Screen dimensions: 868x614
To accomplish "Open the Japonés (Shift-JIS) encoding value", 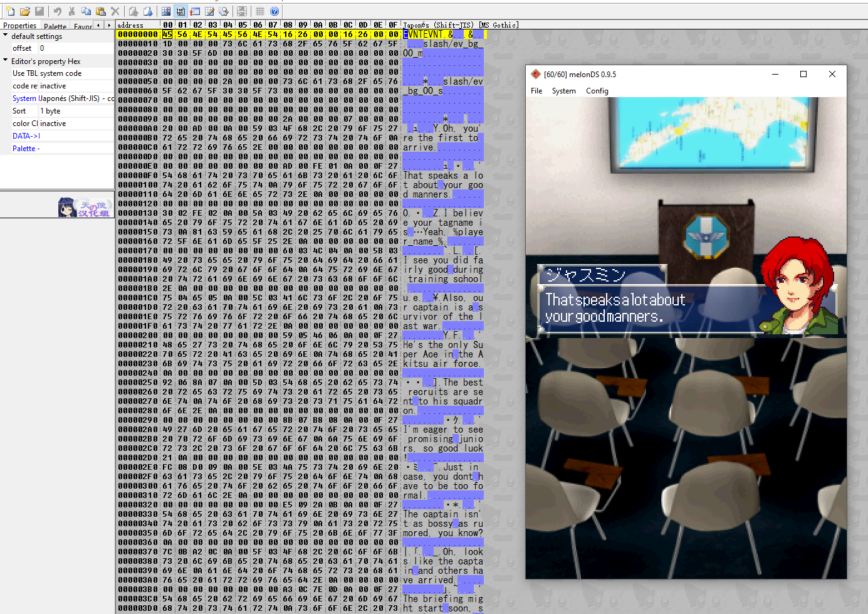I will 76,98.
